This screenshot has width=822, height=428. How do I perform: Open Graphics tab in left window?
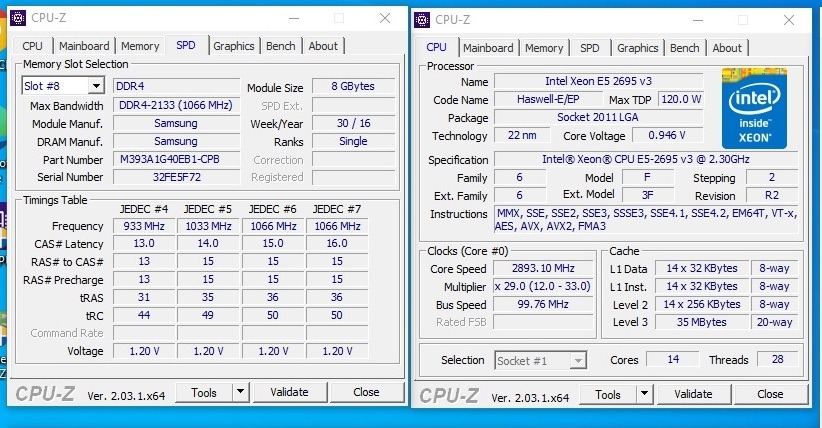[x=234, y=46]
